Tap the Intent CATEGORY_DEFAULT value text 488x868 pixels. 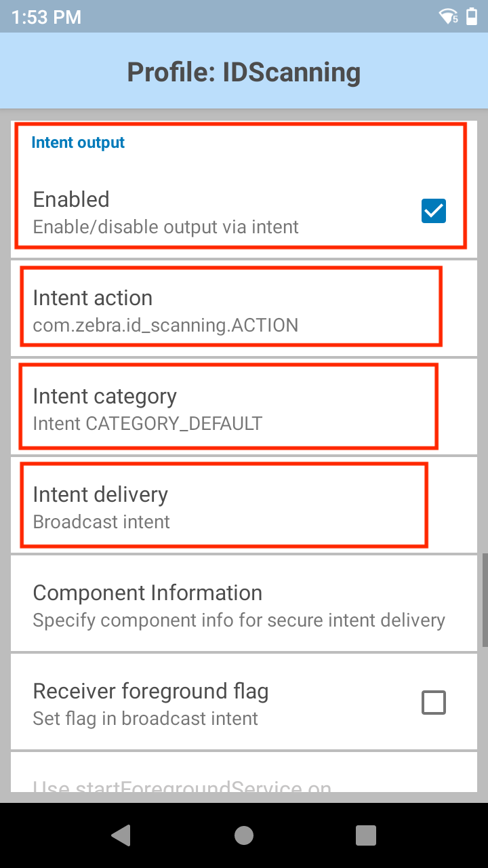[x=147, y=424]
